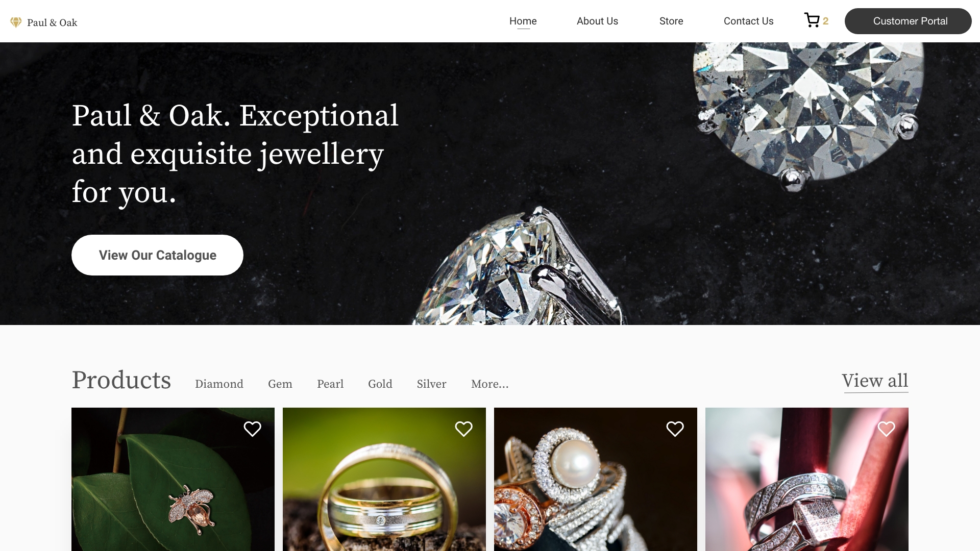This screenshot has height=551, width=980.
Task: Filter products by Gem
Action: (280, 384)
